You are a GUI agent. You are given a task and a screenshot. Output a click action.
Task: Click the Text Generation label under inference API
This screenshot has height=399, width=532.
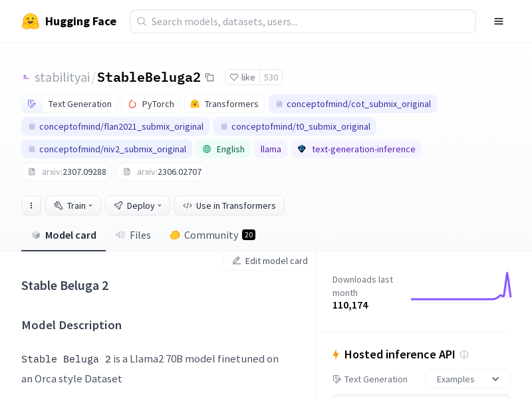(376, 379)
